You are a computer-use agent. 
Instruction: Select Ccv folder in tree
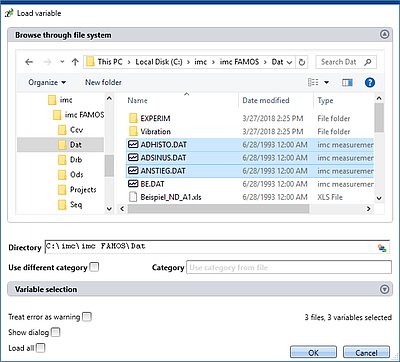[x=71, y=130]
